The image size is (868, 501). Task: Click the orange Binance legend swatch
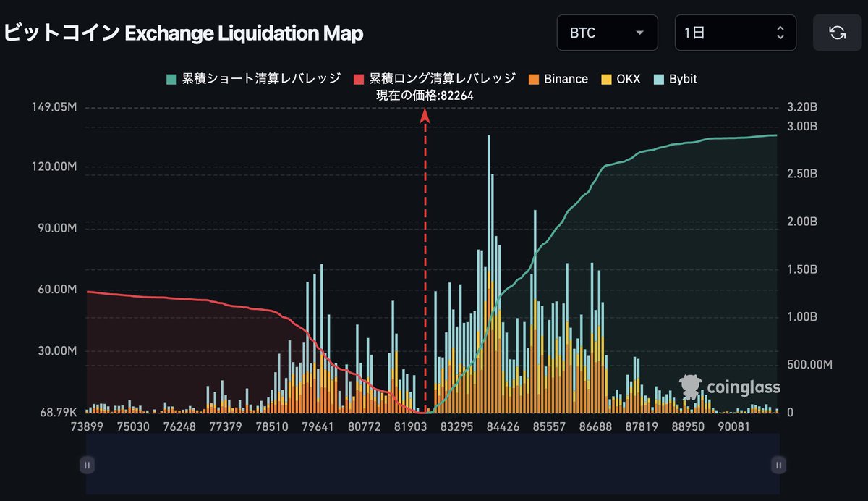533,79
